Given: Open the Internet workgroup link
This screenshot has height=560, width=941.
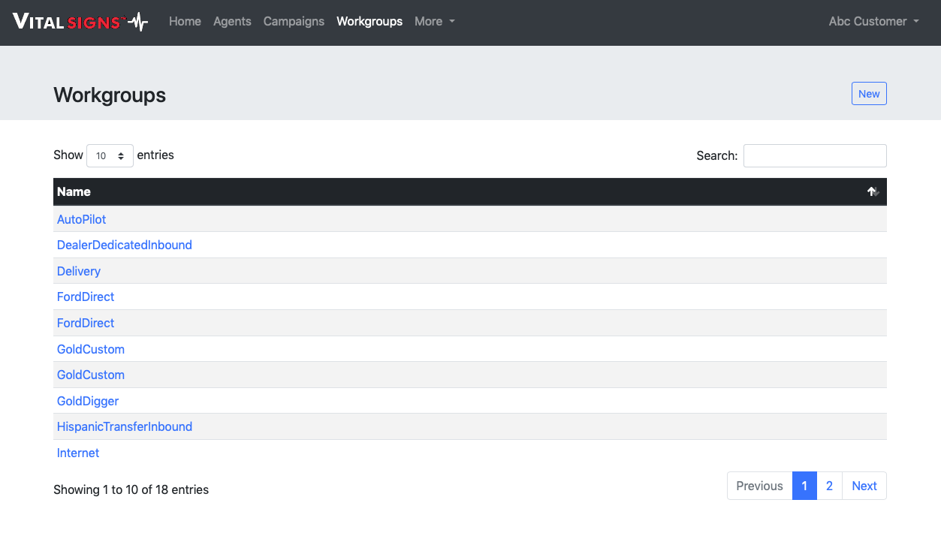Looking at the screenshot, I should tap(78, 453).
